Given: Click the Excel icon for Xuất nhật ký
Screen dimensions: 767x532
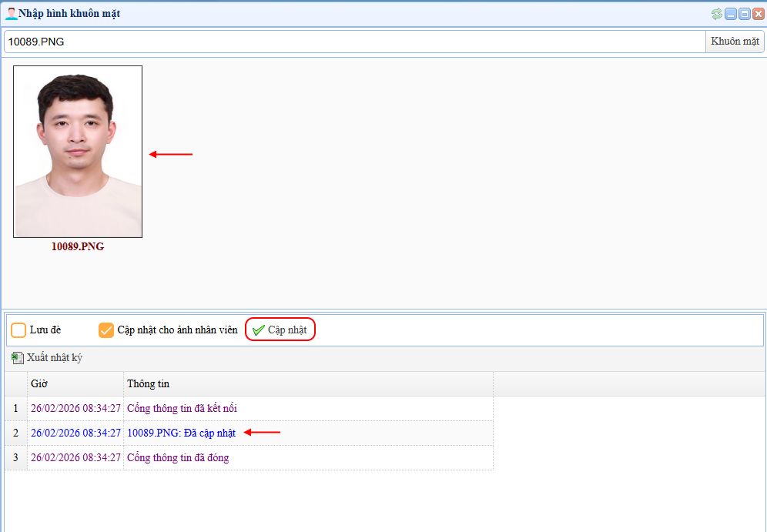Looking at the screenshot, I should click(18, 358).
